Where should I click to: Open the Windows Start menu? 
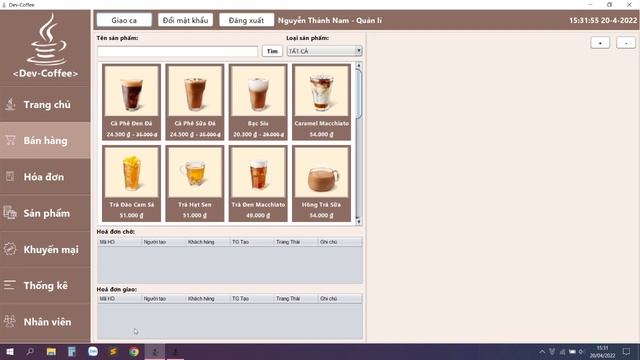10,351
